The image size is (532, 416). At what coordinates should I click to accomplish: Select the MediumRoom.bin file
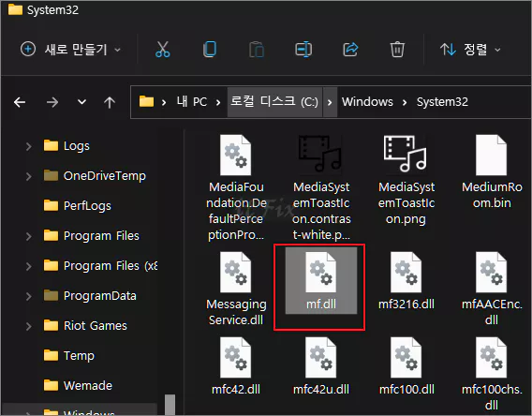pos(492,171)
